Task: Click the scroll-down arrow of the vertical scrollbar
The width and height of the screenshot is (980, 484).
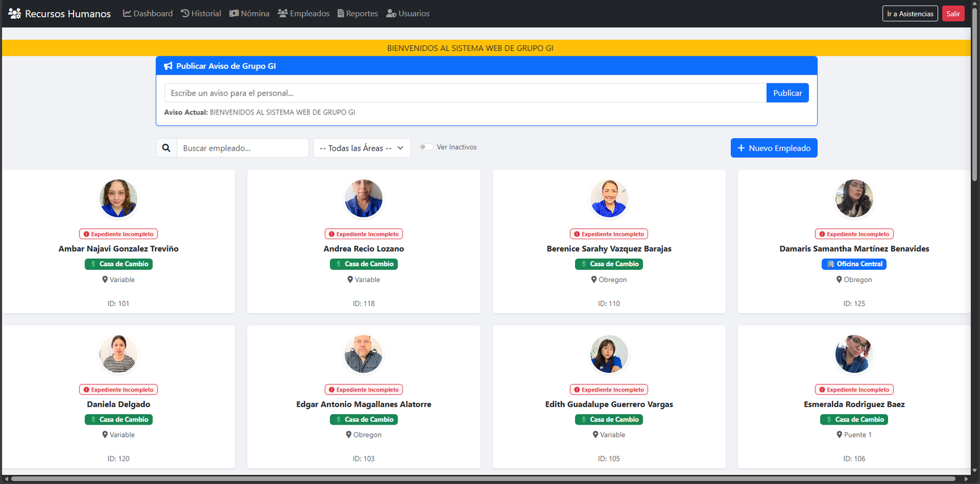Action: click(x=974, y=471)
